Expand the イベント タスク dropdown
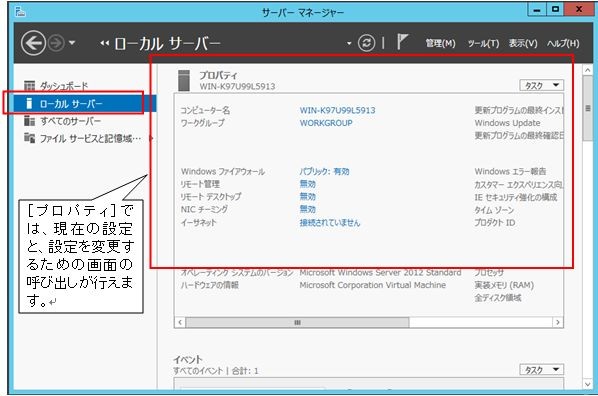This screenshot has height=396, width=598. (x=541, y=370)
